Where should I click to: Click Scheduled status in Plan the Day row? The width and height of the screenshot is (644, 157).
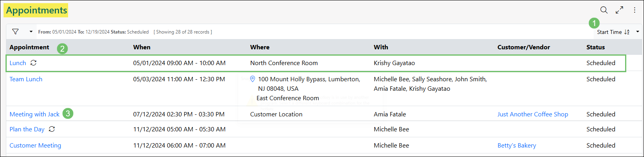pyautogui.click(x=601, y=129)
